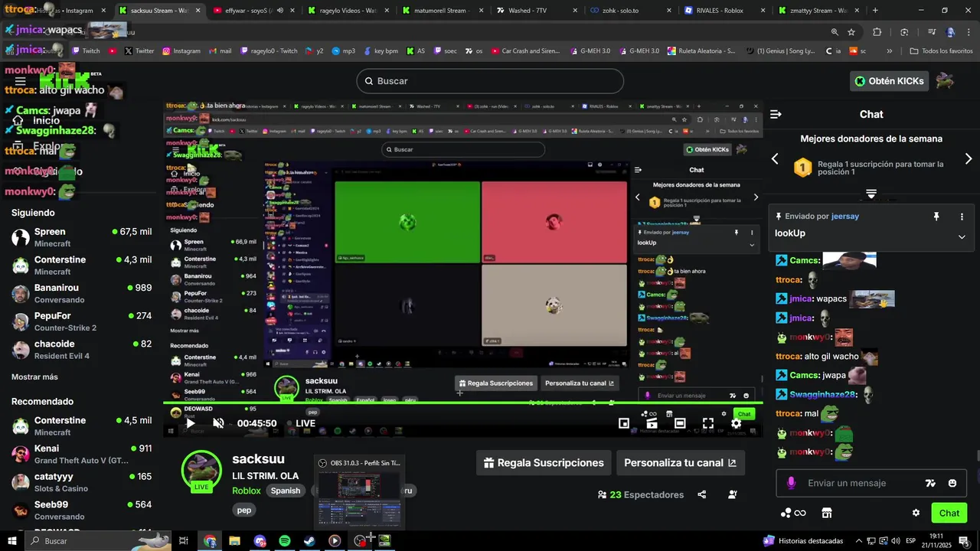Screen dimensions: 980x551
Task: Open the profile avatar menu
Action: coord(945,80)
